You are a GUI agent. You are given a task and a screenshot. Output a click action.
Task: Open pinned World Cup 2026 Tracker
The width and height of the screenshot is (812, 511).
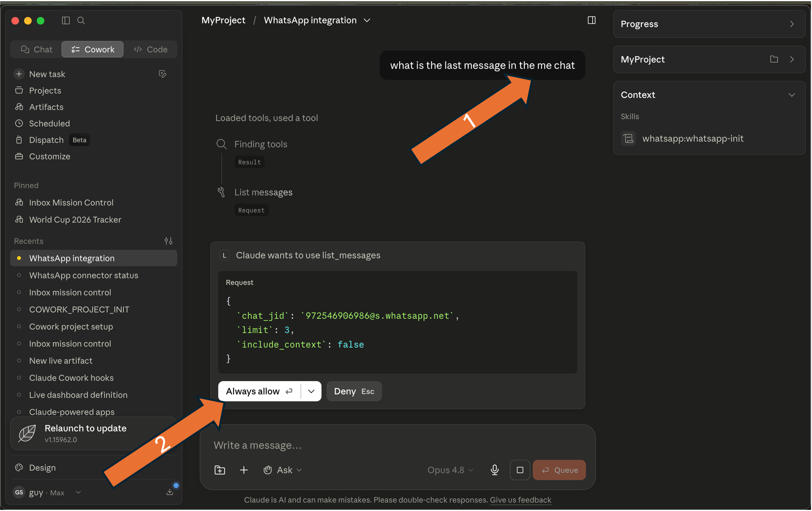(x=75, y=220)
